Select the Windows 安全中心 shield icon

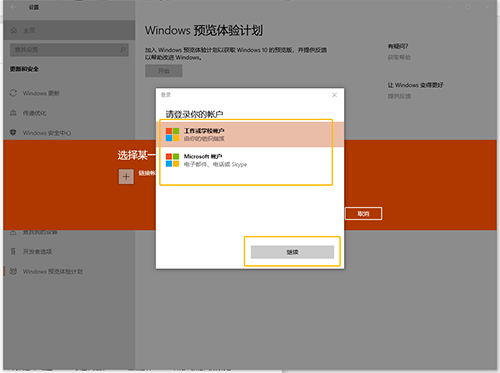click(x=13, y=133)
